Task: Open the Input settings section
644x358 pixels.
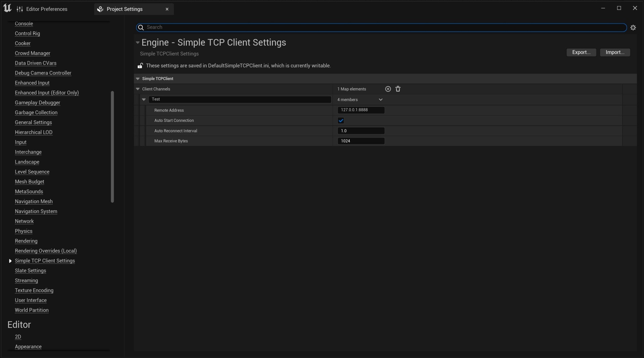Action: pyautogui.click(x=20, y=142)
